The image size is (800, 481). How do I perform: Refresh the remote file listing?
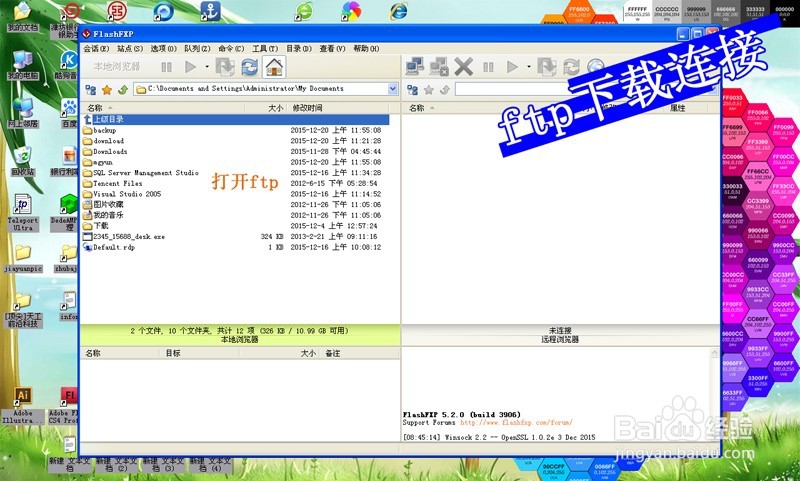point(571,67)
